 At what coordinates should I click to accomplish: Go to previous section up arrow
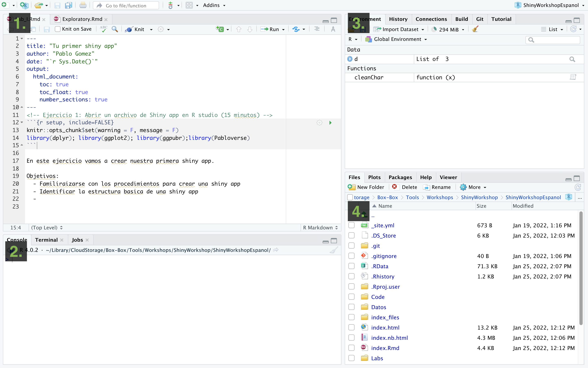tap(239, 29)
